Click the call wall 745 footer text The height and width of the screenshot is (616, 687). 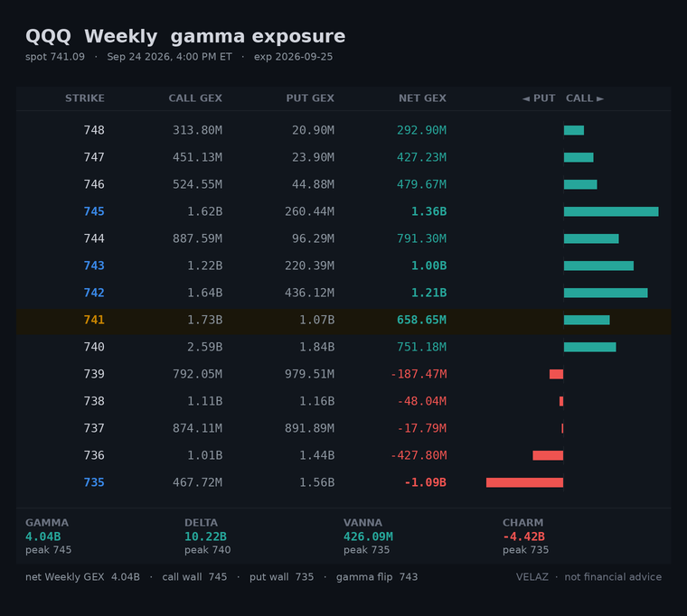point(194,577)
